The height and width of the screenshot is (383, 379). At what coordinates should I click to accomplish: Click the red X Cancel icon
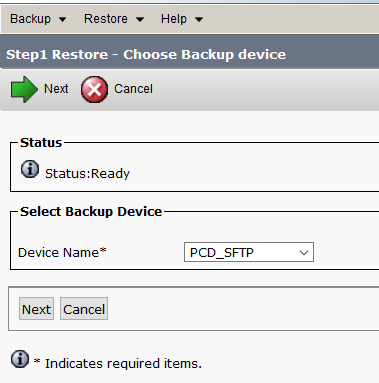94,89
